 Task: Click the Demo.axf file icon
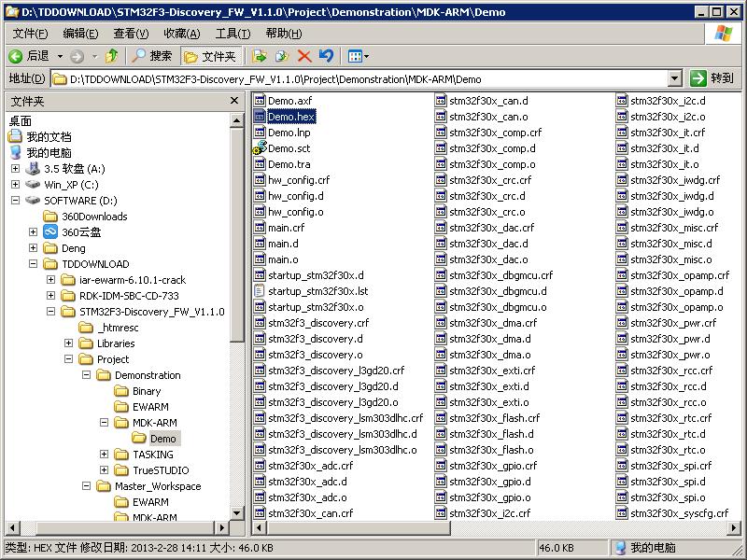260,101
